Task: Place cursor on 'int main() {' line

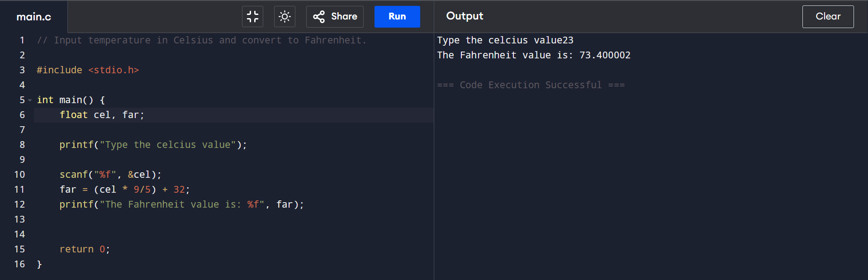Action: click(71, 100)
